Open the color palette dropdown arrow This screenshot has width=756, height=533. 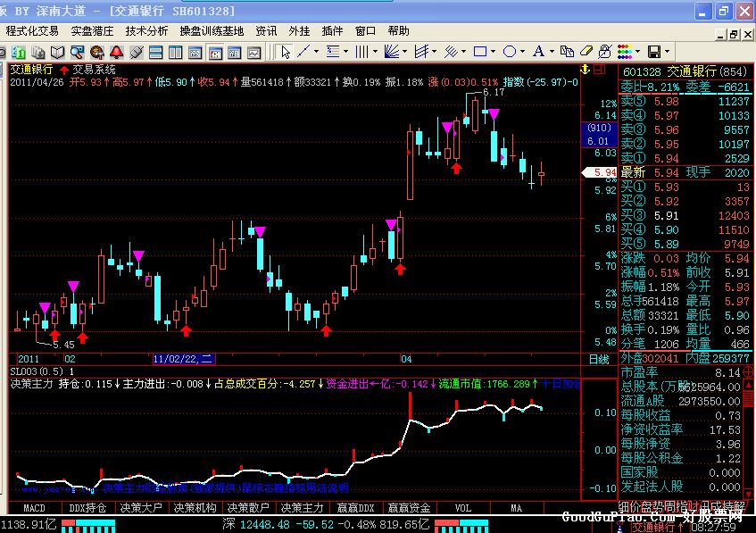click(x=639, y=52)
